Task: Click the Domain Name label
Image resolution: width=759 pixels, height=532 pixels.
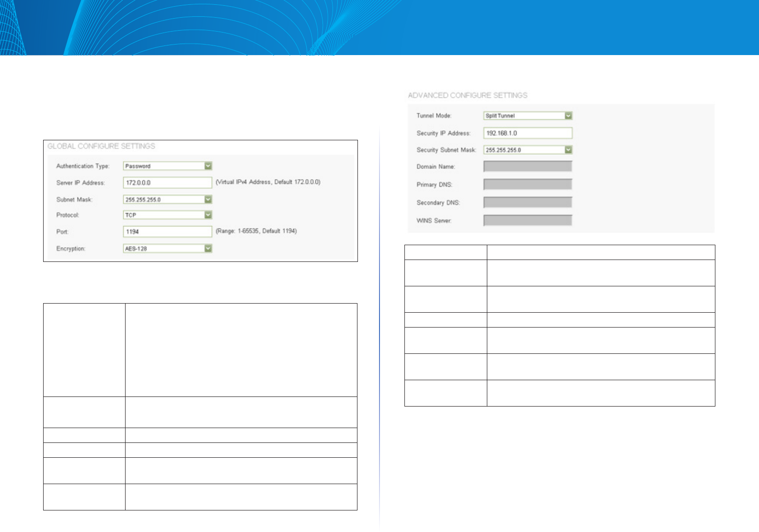Action: coord(436,167)
